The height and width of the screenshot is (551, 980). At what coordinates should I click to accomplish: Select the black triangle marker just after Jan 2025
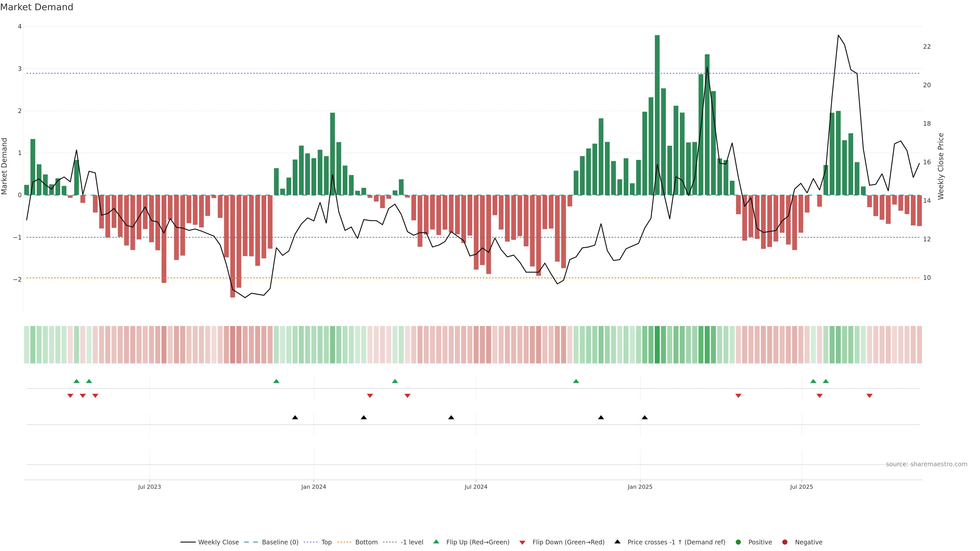tap(644, 418)
